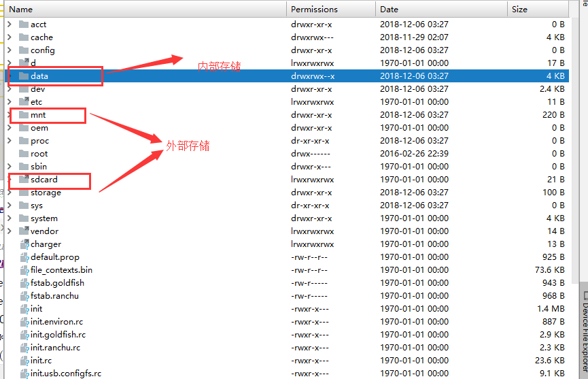The height and width of the screenshot is (379, 588).
Task: Select the charger link name
Action: (x=46, y=244)
